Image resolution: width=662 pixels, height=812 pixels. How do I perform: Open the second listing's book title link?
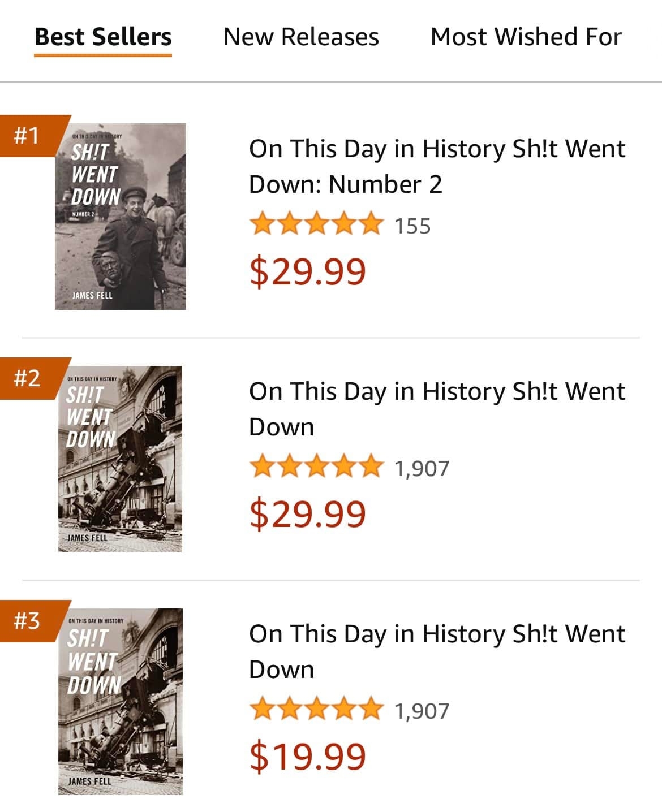point(437,409)
